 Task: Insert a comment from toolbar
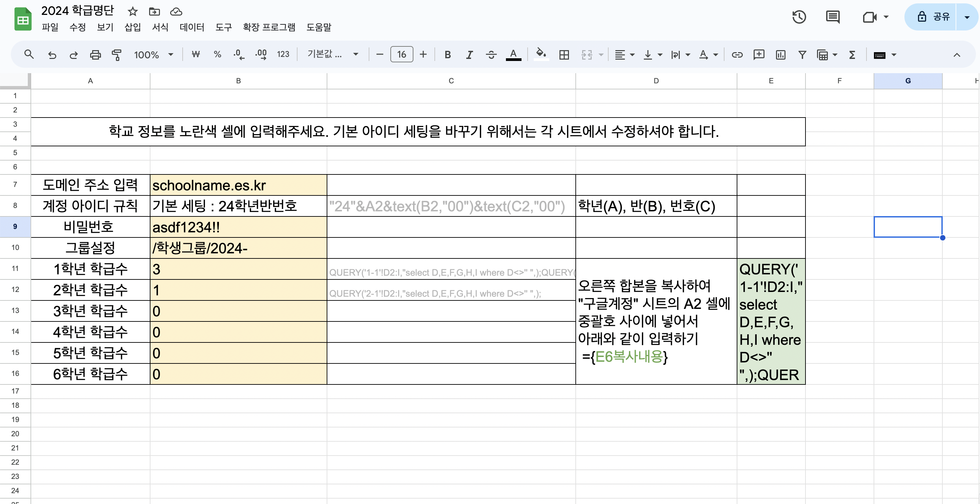tap(759, 55)
